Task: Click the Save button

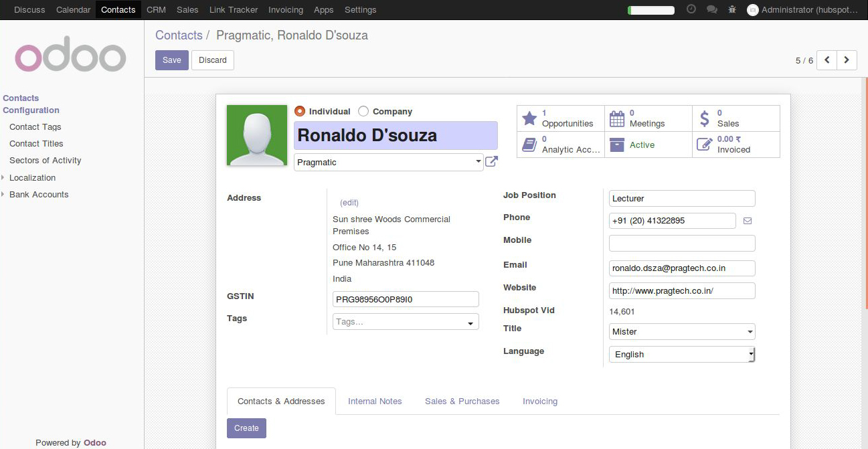Action: click(172, 60)
